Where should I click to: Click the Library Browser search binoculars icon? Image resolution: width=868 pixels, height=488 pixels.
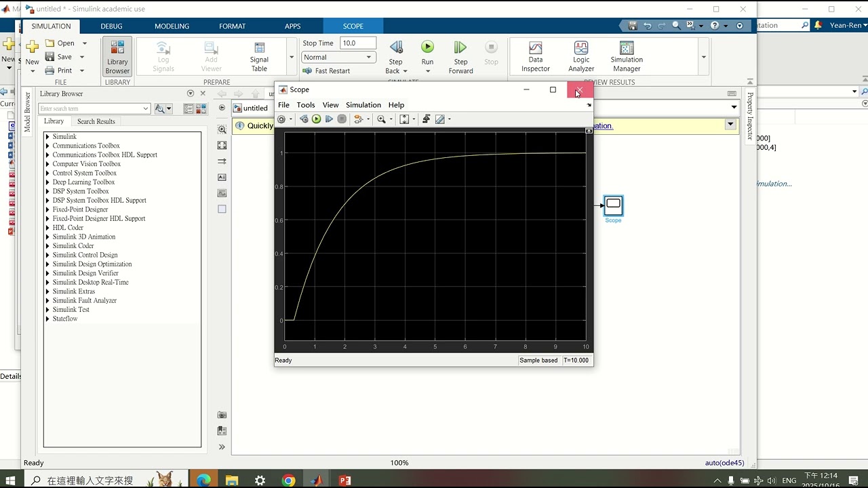(x=159, y=108)
